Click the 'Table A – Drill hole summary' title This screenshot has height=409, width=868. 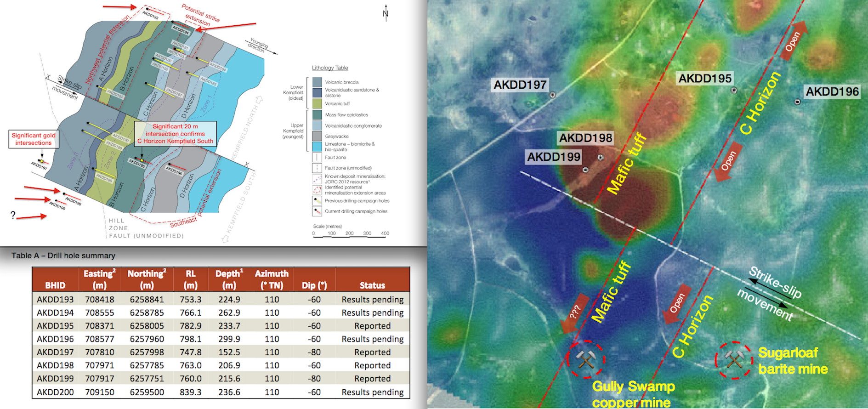click(63, 256)
